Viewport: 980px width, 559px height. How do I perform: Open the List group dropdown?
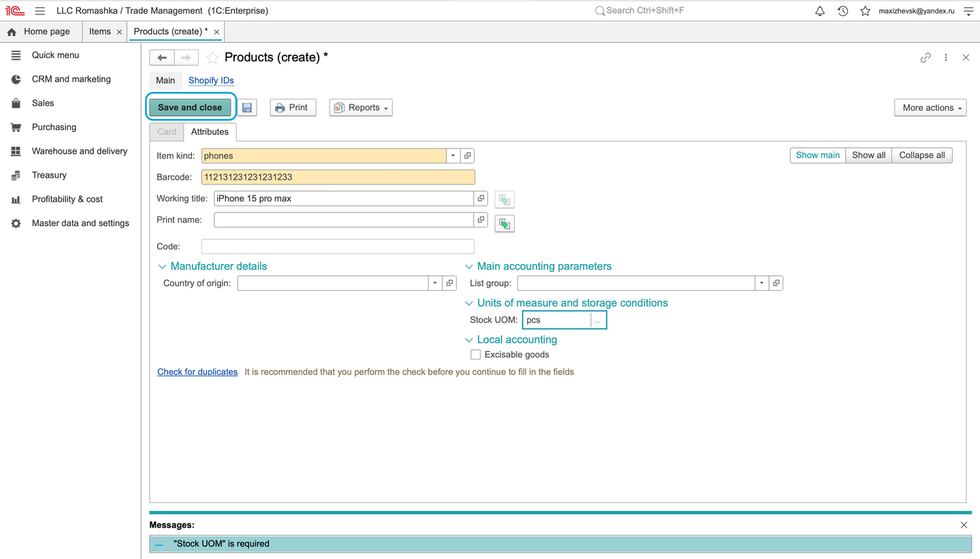point(762,283)
